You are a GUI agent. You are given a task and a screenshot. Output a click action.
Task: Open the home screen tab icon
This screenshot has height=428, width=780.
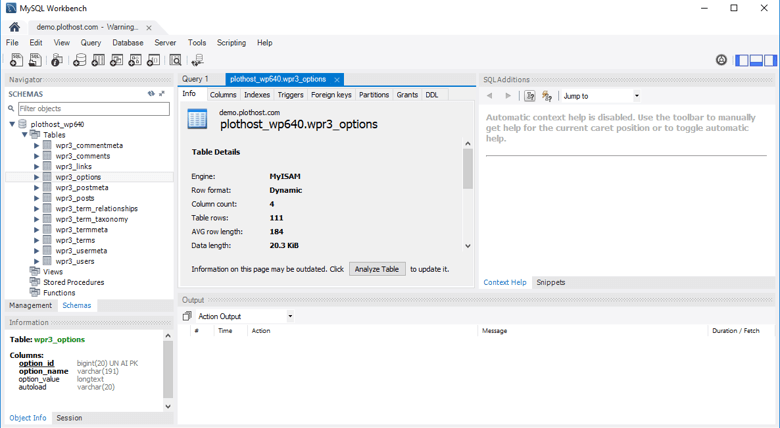(14, 27)
